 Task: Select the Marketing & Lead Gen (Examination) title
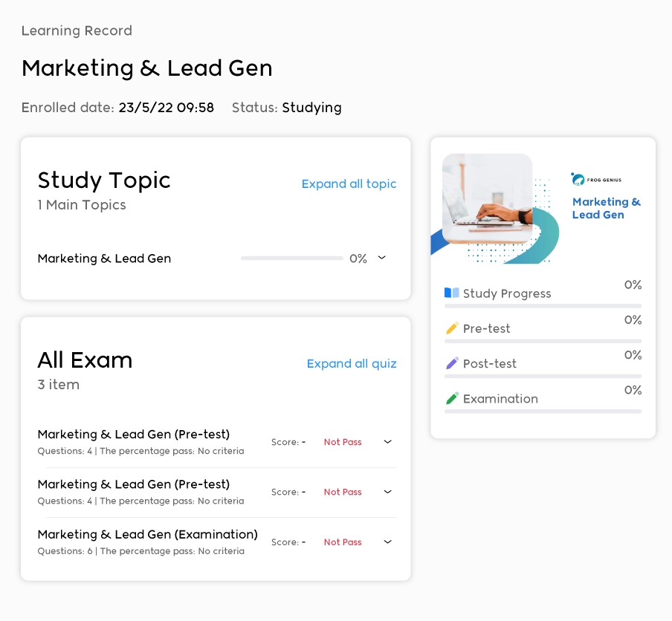coord(148,534)
